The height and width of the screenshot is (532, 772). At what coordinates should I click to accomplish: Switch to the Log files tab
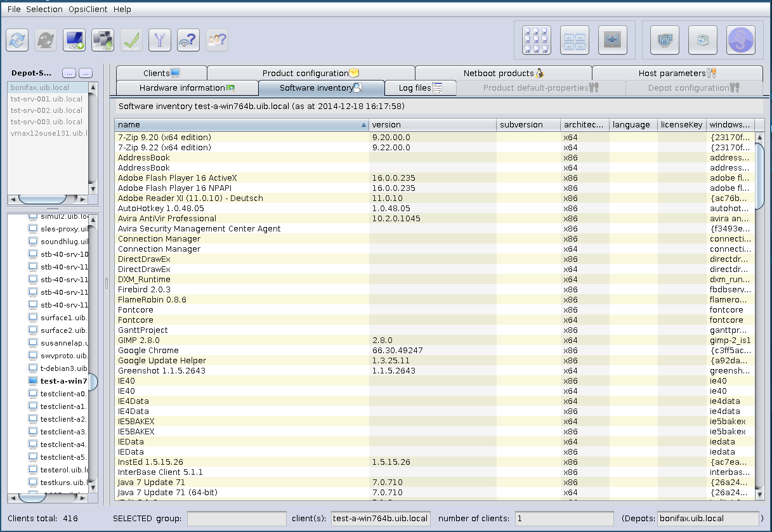(421, 88)
